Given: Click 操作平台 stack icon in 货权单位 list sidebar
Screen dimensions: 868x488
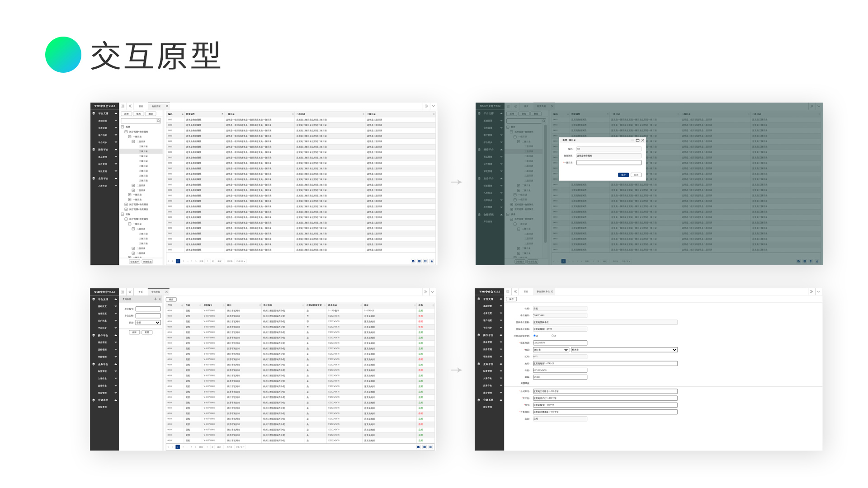Looking at the screenshot, I should 94,335.
